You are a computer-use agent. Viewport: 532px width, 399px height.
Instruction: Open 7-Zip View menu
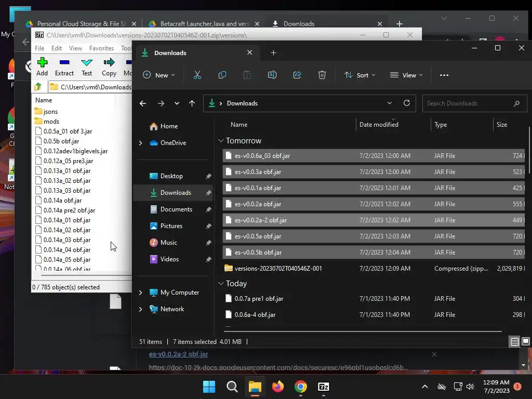click(x=75, y=48)
